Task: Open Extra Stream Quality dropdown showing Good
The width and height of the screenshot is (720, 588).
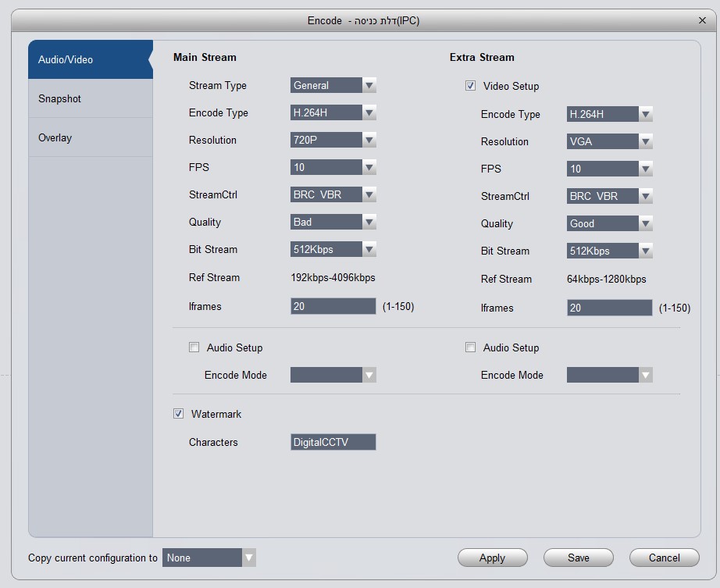Action: click(609, 223)
